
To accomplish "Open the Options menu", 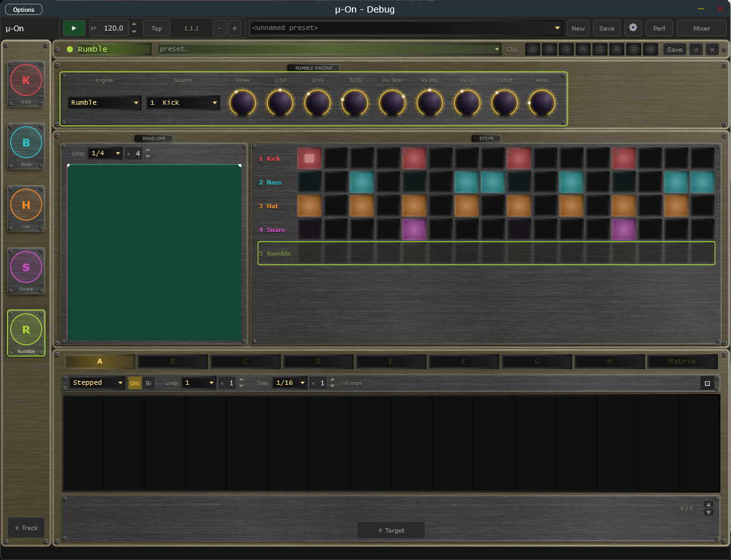I will [24, 9].
